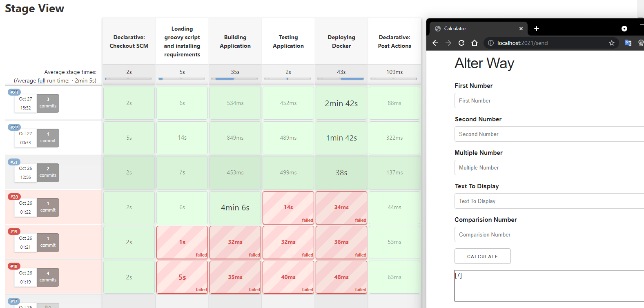Viewport: 644px width, 308px height.
Task: Open the 2min 42s Deploying Docker cell
Action: point(341,103)
